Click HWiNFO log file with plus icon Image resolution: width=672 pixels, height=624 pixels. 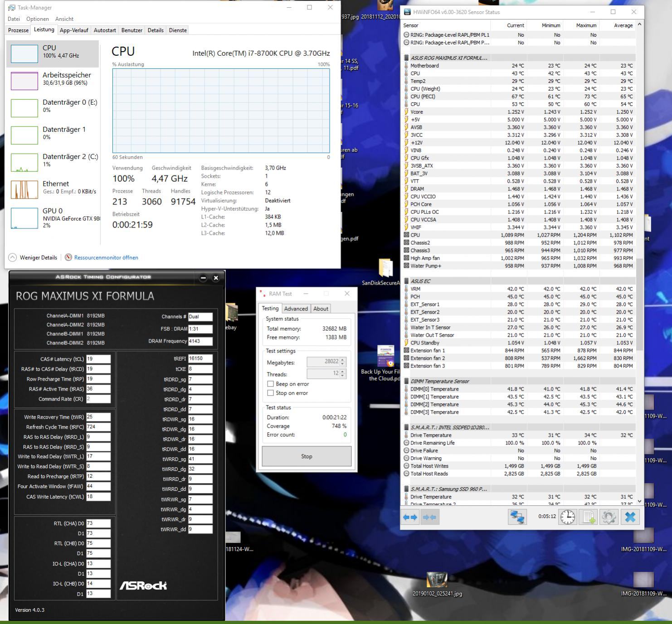(588, 517)
